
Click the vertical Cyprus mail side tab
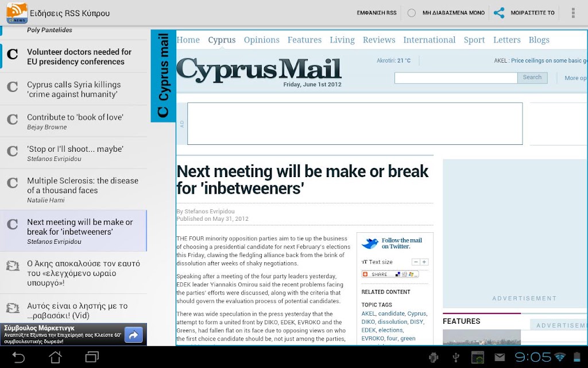pos(163,76)
